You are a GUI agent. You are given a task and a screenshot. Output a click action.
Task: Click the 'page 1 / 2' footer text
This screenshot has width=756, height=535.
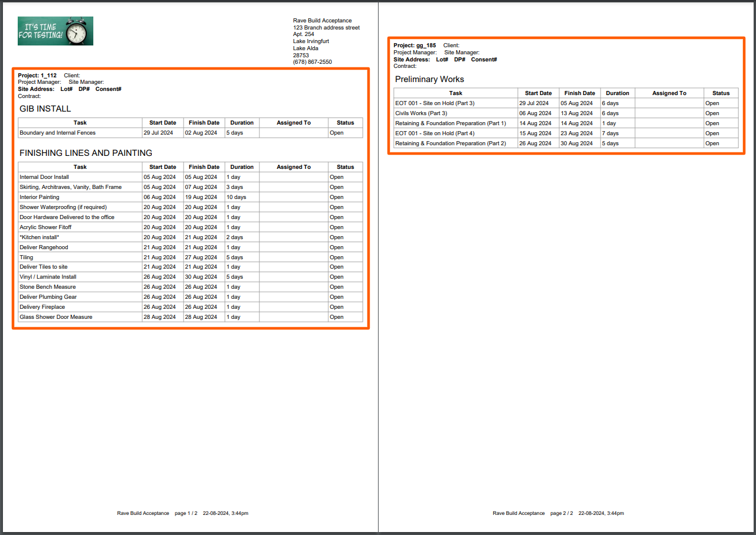pos(186,513)
